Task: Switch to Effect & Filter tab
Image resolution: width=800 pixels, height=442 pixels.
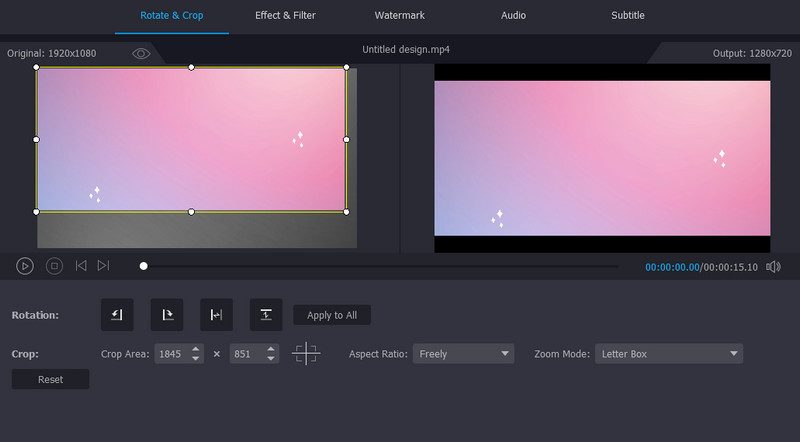Action: [285, 16]
